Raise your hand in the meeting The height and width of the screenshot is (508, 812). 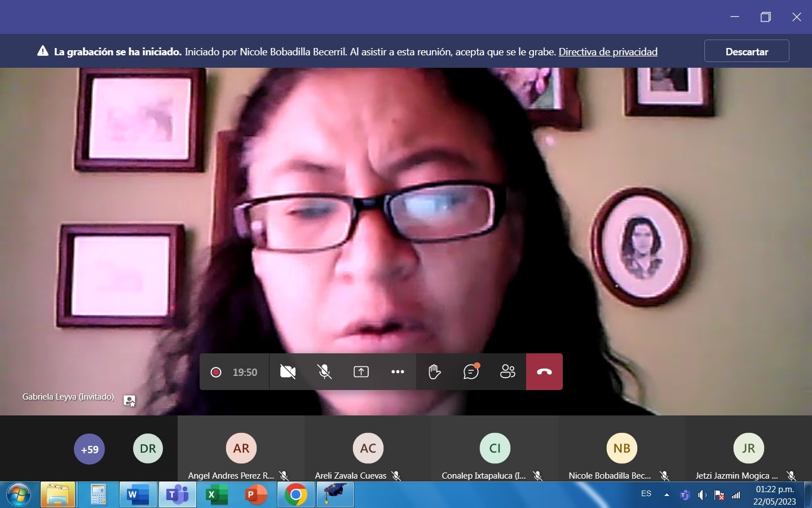coord(434,372)
